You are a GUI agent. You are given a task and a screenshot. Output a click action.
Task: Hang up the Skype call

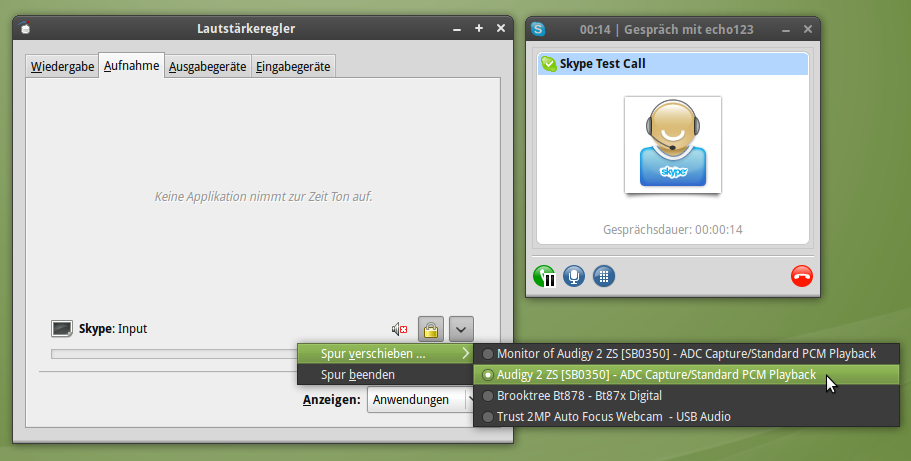pos(801,277)
